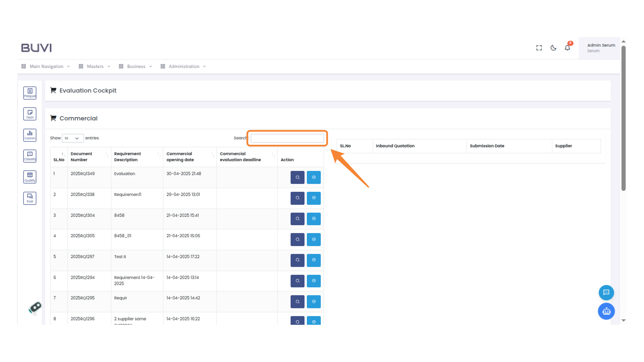Open the Masters menu

click(95, 66)
